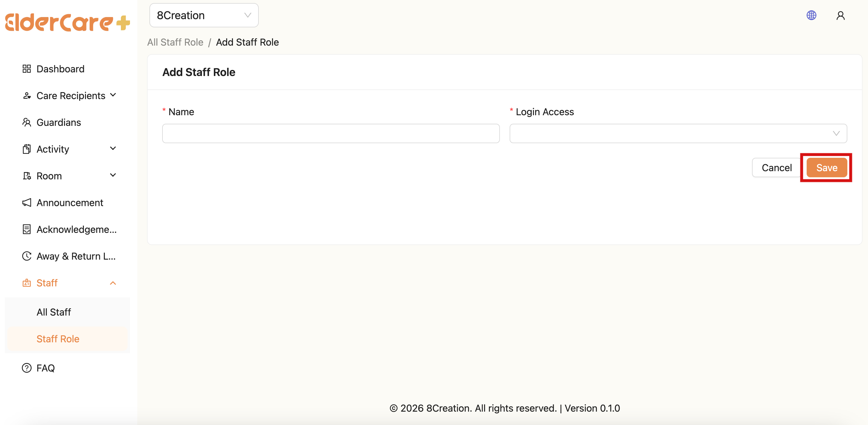Viewport: 868px width, 425px height.
Task: Open the 8Creation organization dropdown
Action: click(x=204, y=16)
